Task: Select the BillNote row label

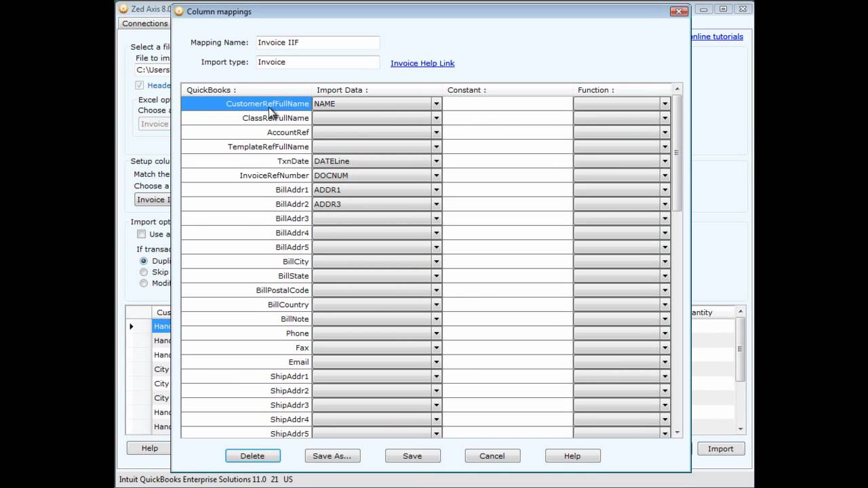Action: coord(246,319)
